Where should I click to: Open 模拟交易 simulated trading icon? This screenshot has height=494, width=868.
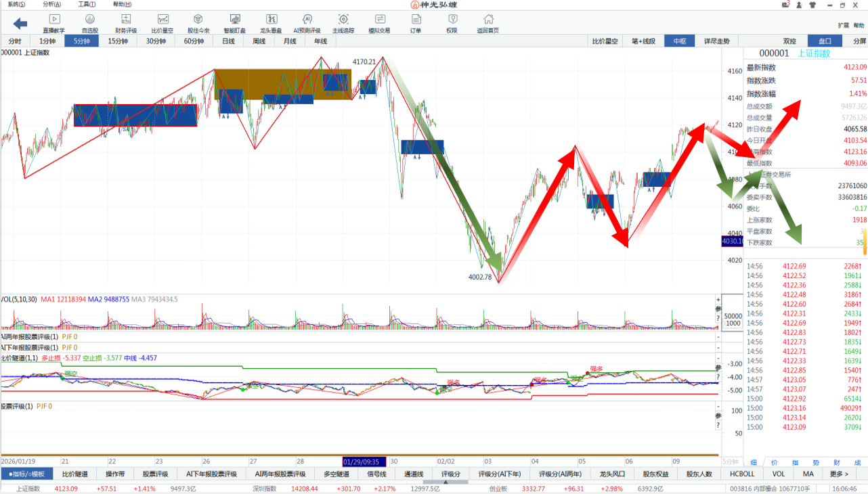(379, 23)
